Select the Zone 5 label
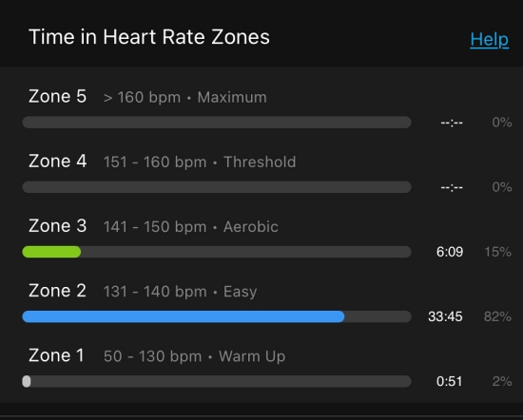This screenshot has width=523, height=420. 57,96
